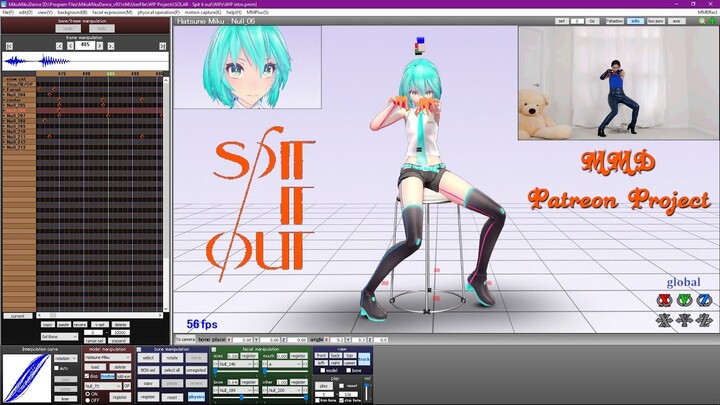Go to next keyframe button
This screenshot has height=405, width=720.
coord(111,46)
